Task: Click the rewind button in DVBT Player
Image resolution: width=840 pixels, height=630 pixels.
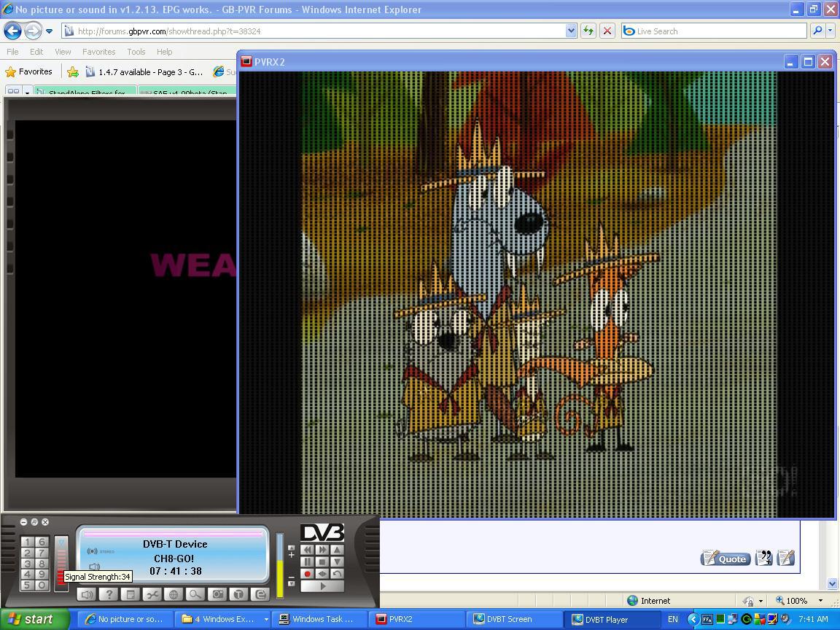Action: [x=307, y=550]
